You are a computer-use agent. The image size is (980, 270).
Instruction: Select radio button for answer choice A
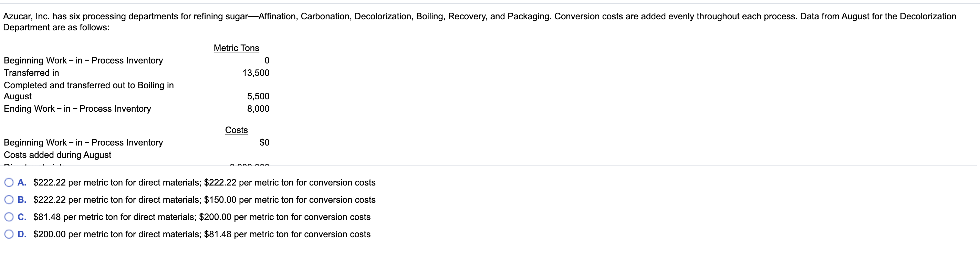click(x=9, y=182)
